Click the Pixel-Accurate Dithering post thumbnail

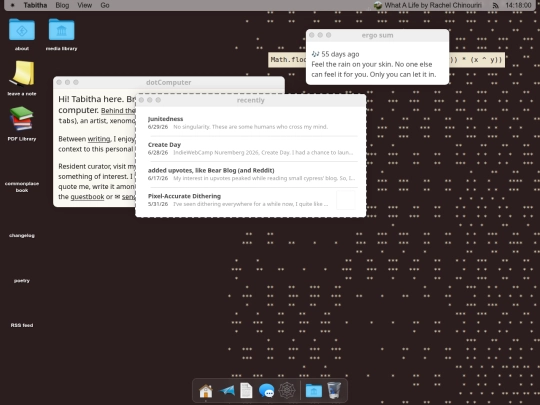[345, 200]
